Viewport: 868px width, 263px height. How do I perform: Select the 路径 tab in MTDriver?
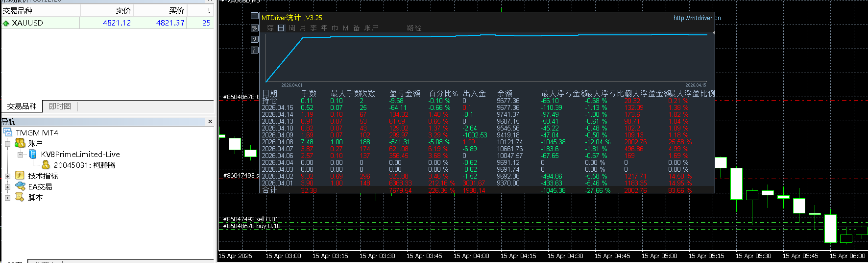click(x=414, y=28)
